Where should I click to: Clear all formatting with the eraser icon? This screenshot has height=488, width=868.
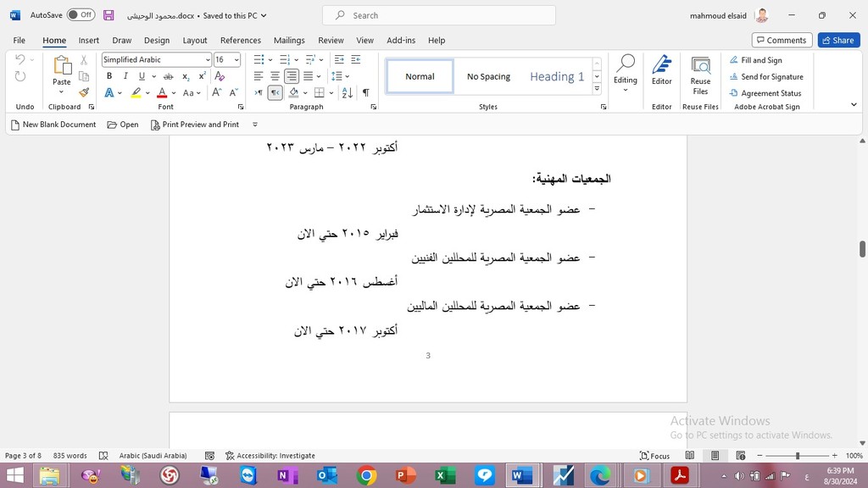coord(220,75)
